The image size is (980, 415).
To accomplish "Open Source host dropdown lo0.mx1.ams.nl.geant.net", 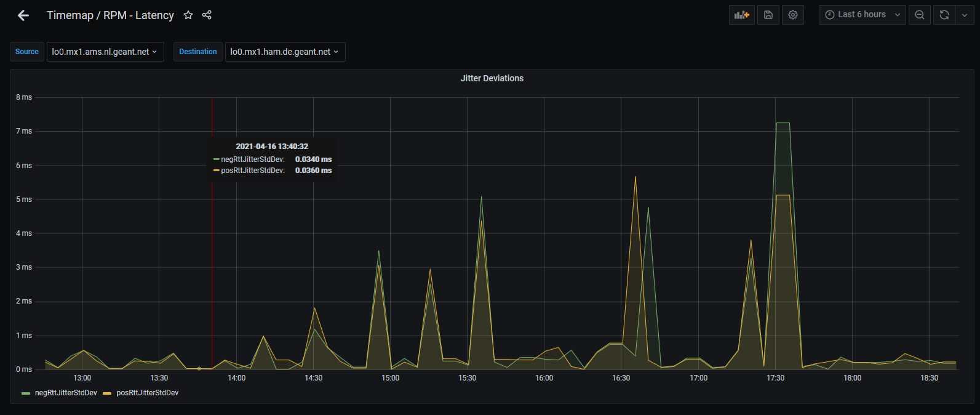I will pyautogui.click(x=105, y=52).
